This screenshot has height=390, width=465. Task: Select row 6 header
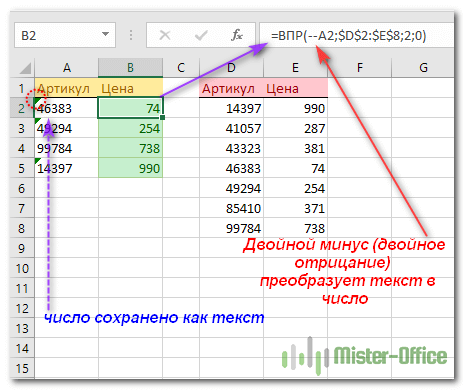(x=22, y=188)
